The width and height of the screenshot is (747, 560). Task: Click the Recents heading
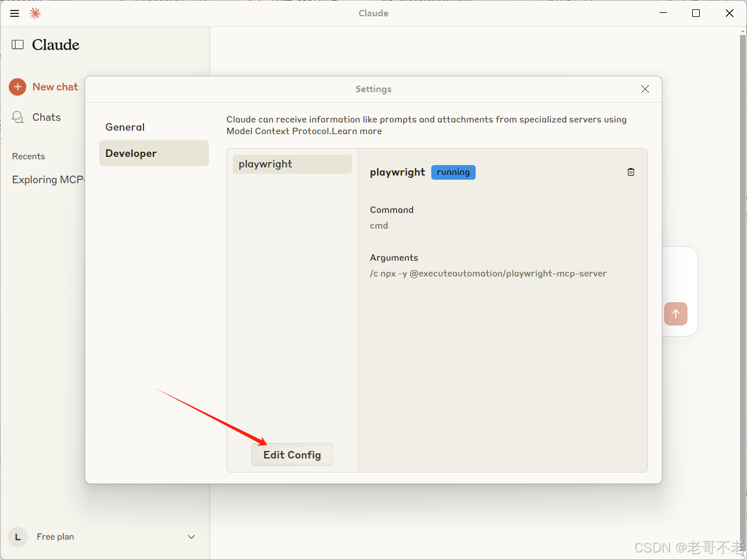[x=29, y=156]
